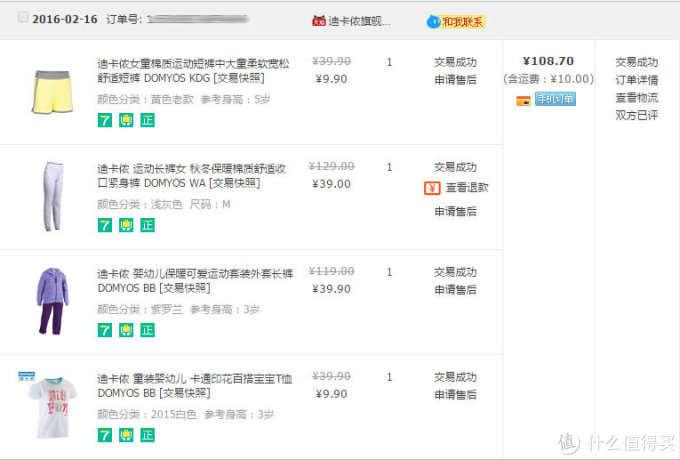Click 正 genuine icon under white T-shirt
680x460 pixels.
(x=147, y=435)
